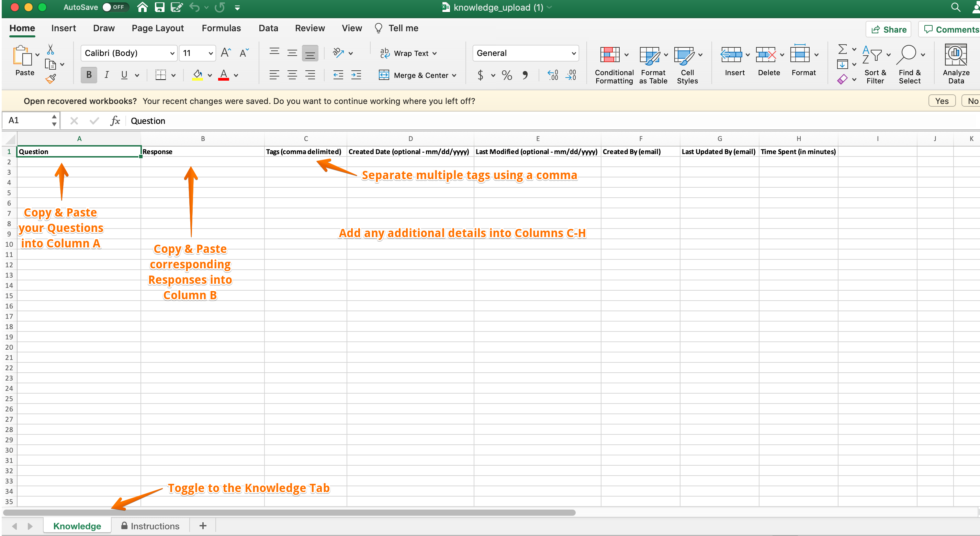
Task: Click the Percent Style icon
Action: [x=506, y=75]
